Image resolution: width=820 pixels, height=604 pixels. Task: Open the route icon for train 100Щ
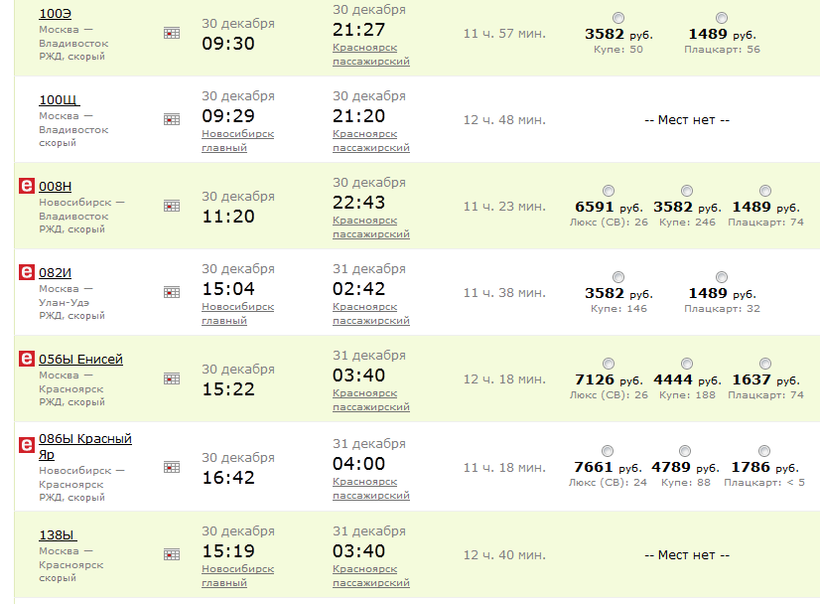(172, 119)
